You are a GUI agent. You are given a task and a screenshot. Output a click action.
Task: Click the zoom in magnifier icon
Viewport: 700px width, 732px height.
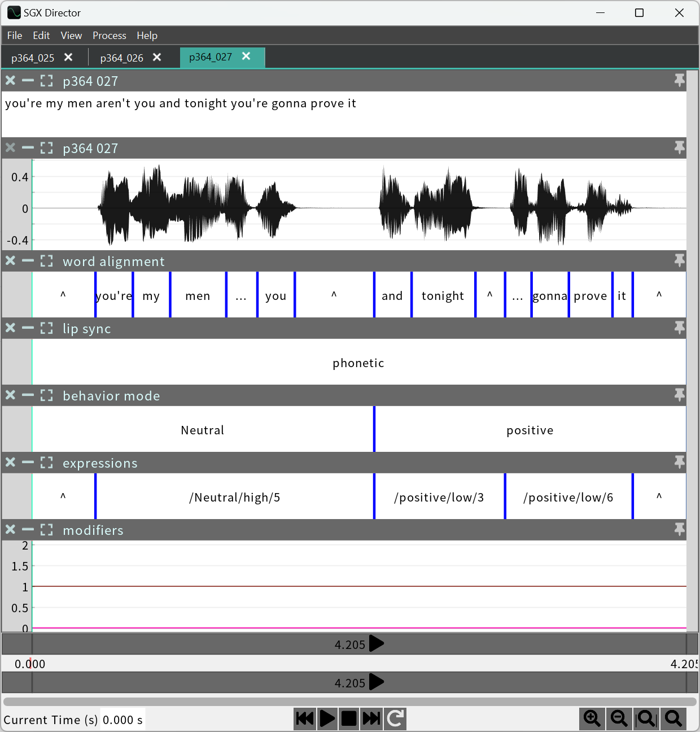pos(592,718)
